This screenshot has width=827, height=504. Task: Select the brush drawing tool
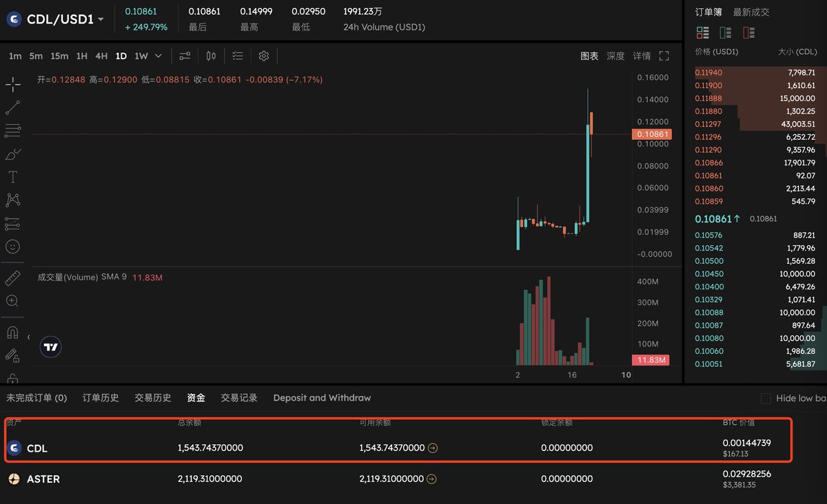pyautogui.click(x=12, y=154)
